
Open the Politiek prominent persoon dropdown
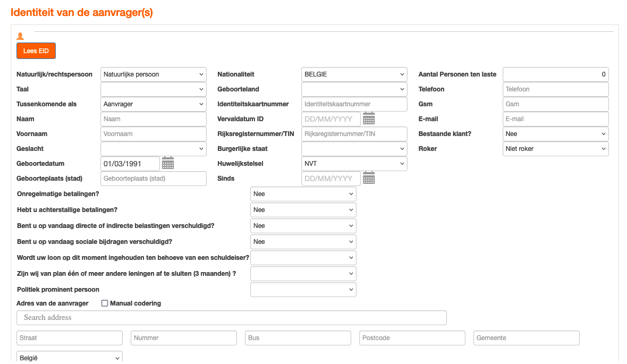tap(303, 290)
